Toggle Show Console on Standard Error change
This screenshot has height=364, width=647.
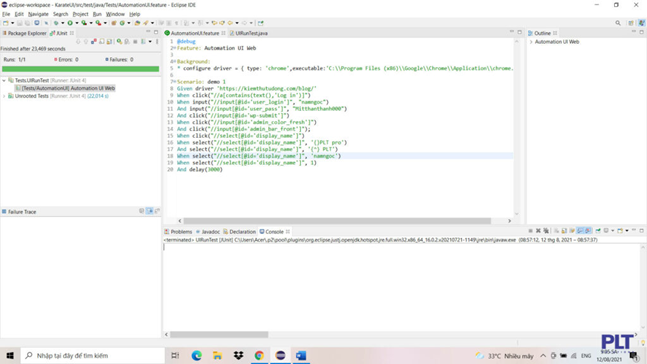(x=588, y=230)
